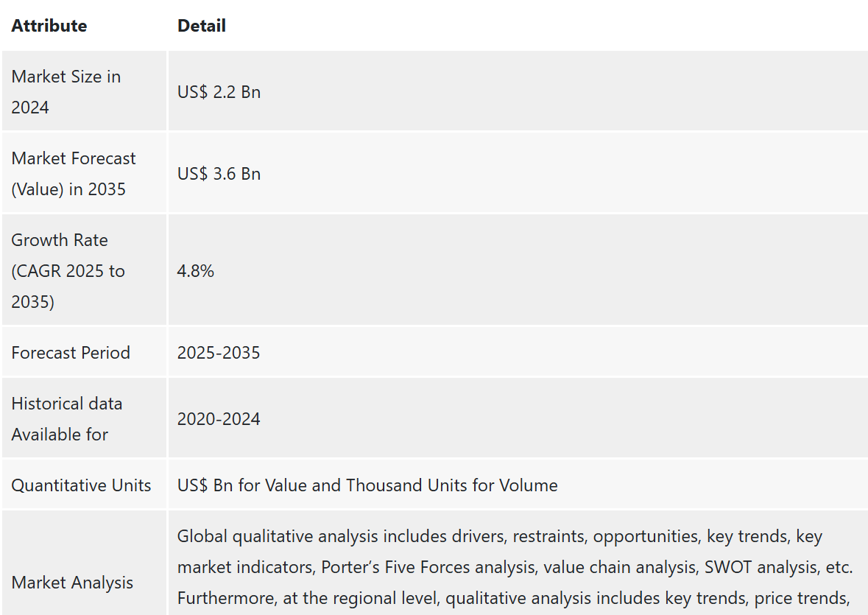Select the Historical data Available for cell
This screenshot has height=615, width=868.
(84, 418)
